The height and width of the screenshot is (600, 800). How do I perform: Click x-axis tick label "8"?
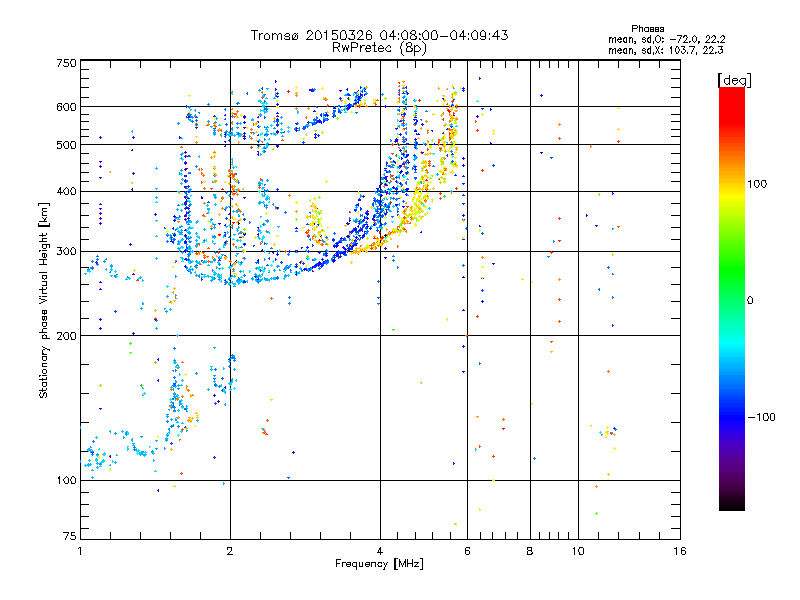(530, 551)
